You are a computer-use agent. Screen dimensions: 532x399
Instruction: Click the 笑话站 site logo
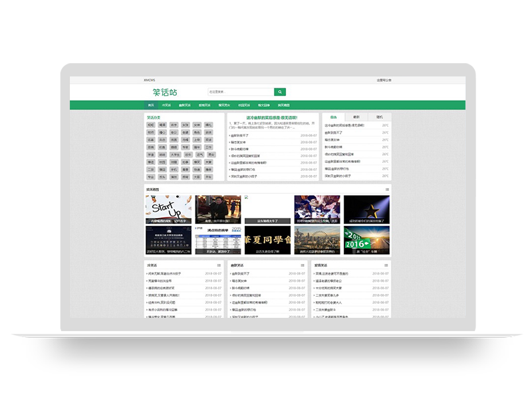pyautogui.click(x=167, y=91)
